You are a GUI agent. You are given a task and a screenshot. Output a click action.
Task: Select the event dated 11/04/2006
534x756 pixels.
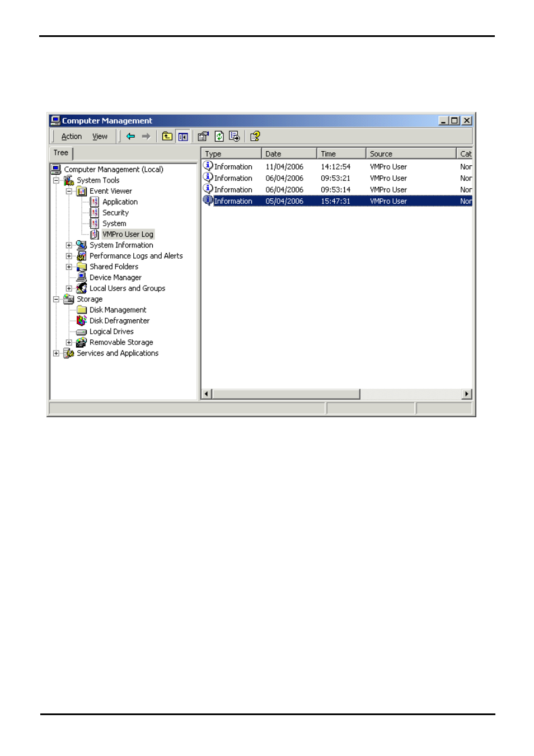pos(337,167)
